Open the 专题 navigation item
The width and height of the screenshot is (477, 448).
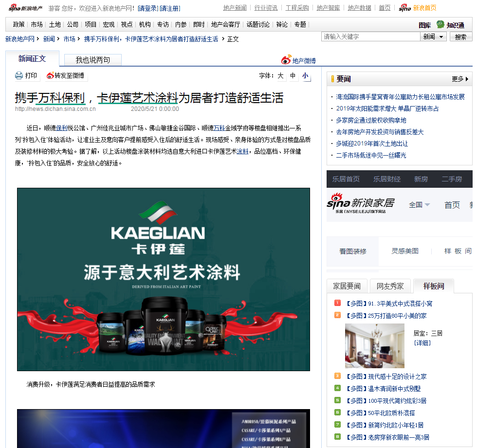click(x=300, y=24)
